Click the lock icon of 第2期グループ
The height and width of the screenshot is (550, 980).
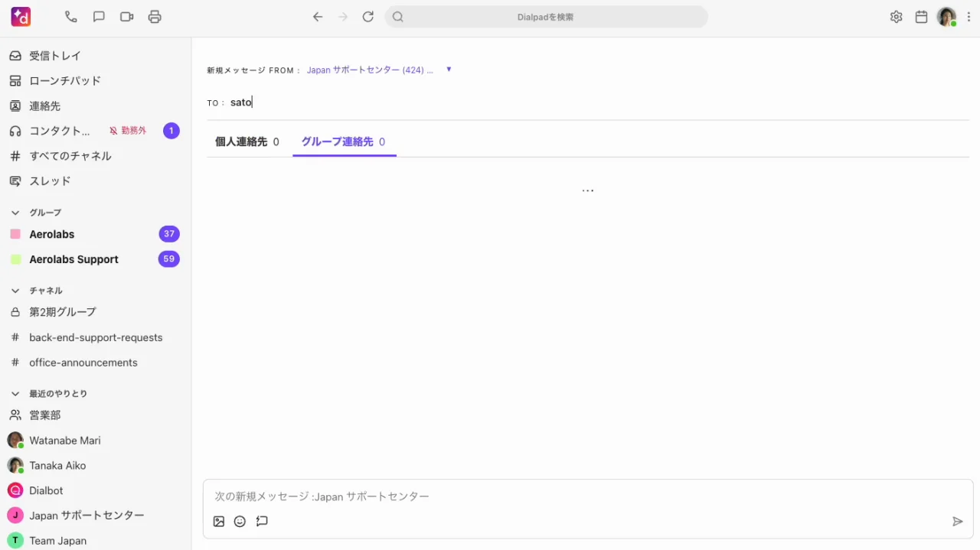(15, 312)
